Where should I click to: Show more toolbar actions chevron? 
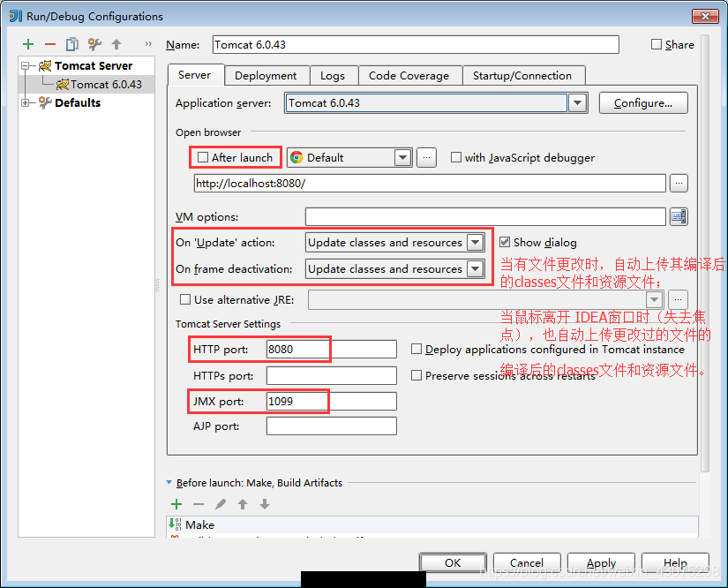148,44
